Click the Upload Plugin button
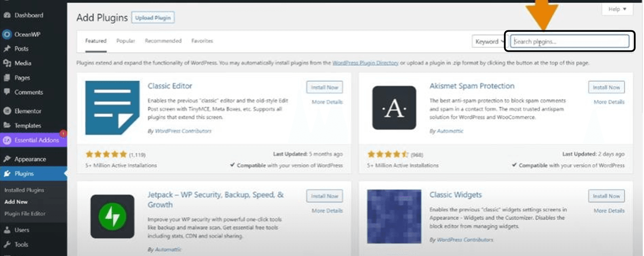The width and height of the screenshot is (644, 256). (x=153, y=18)
